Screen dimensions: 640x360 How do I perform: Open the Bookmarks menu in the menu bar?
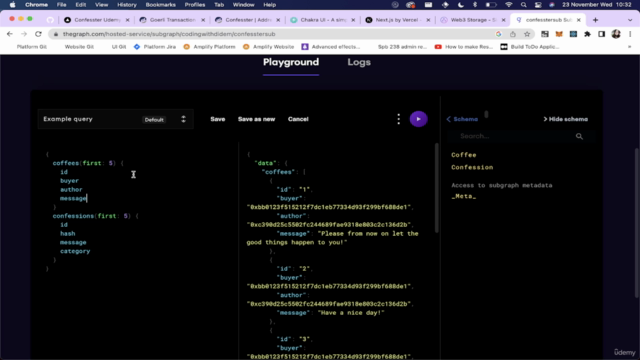click(160, 5)
